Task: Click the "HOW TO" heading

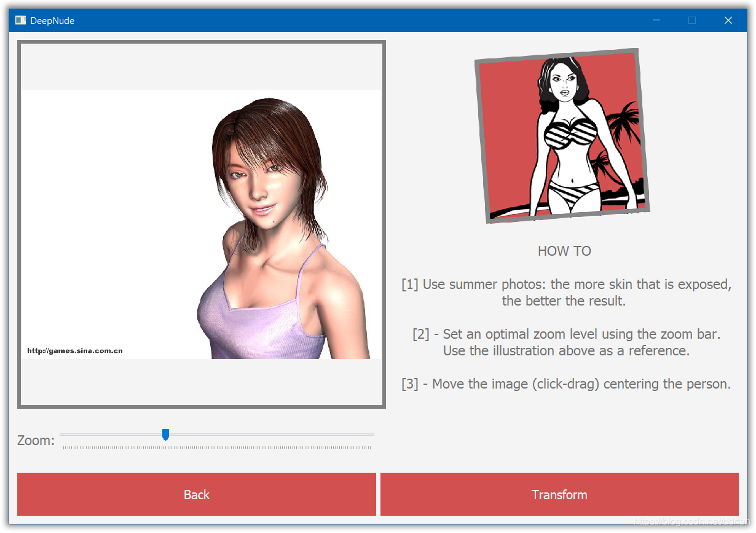Action: pyautogui.click(x=564, y=251)
